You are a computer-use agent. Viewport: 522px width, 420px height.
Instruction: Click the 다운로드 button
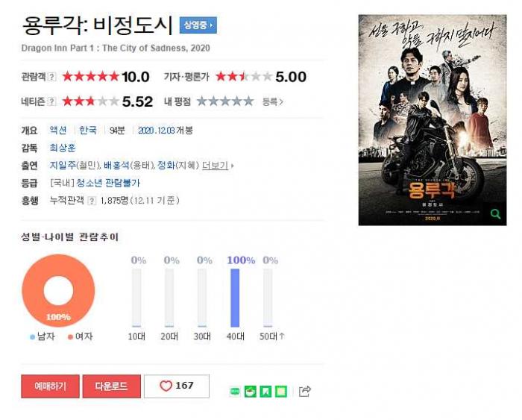(112, 386)
